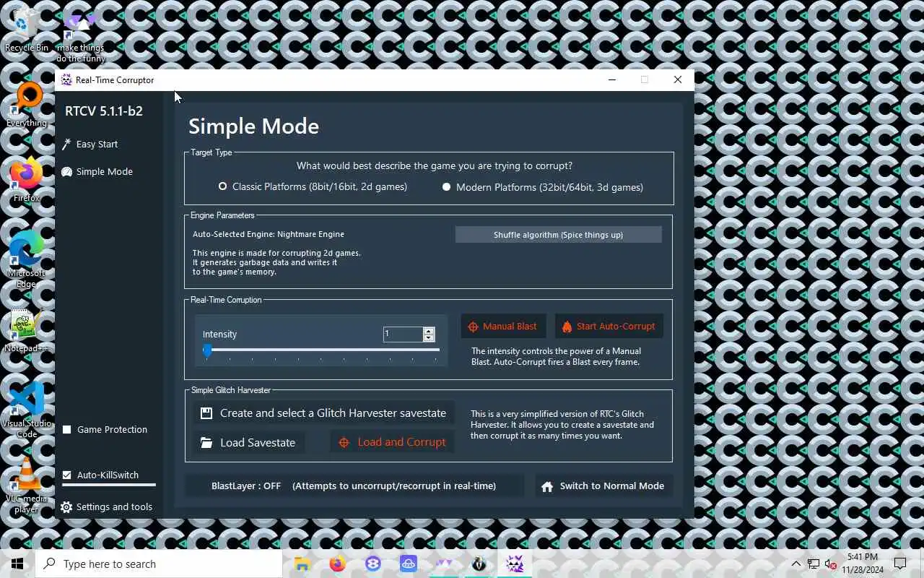Click the middle of the Intensity slider track
This screenshot has width=924, height=578.
pyautogui.click(x=322, y=350)
